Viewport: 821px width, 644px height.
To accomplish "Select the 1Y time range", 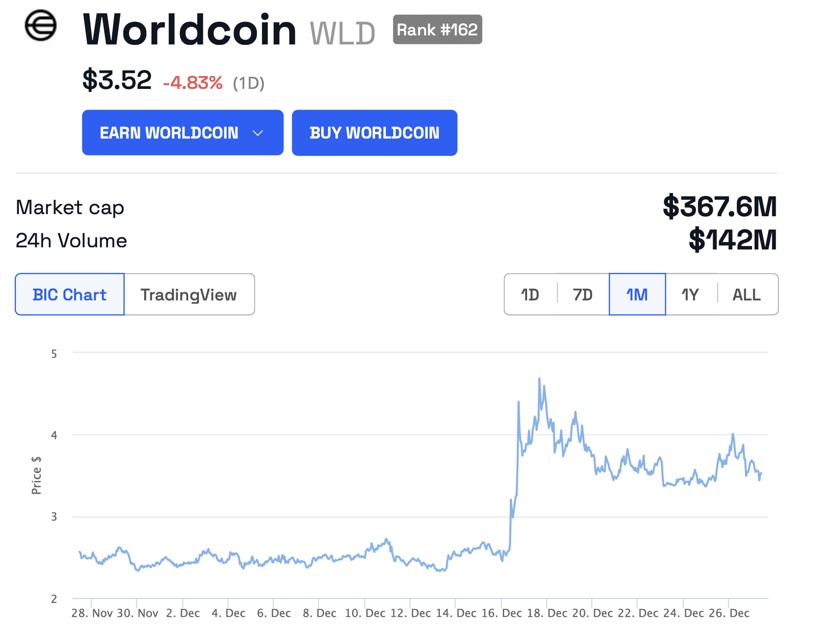I will (690, 295).
